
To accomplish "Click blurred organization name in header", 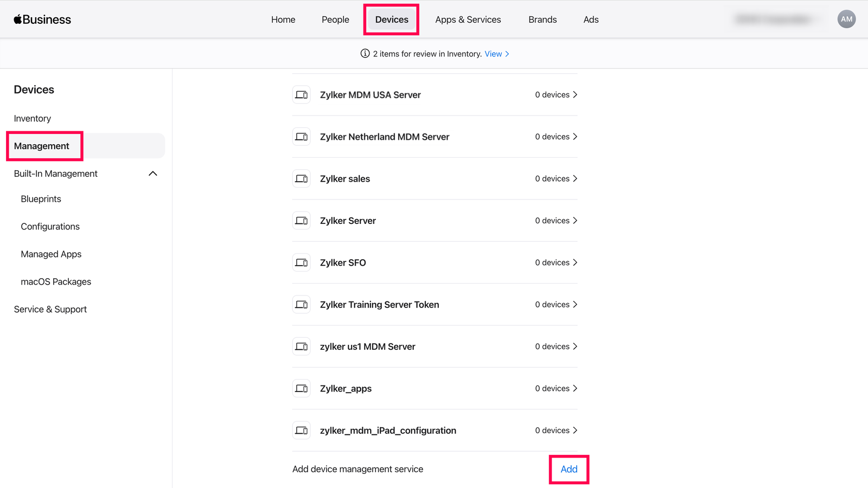I will pyautogui.click(x=774, y=19).
